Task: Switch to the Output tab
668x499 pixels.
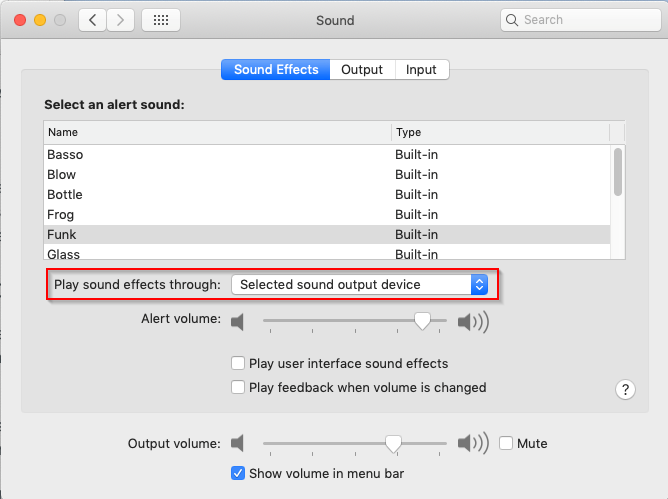Action: pyautogui.click(x=362, y=69)
